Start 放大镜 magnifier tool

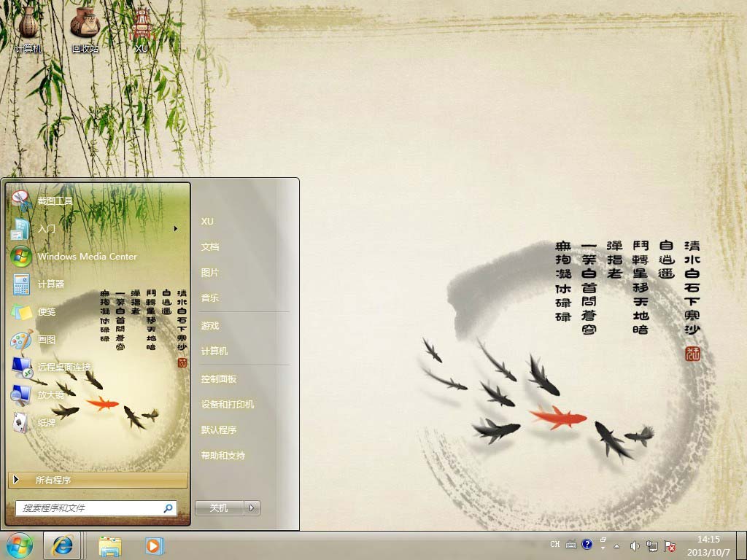point(50,394)
